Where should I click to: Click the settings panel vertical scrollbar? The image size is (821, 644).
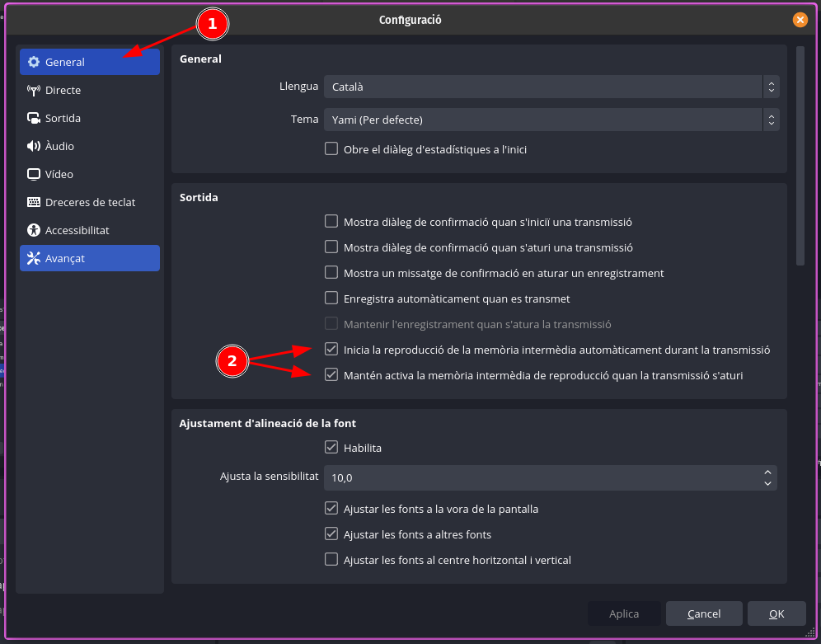pos(800,157)
